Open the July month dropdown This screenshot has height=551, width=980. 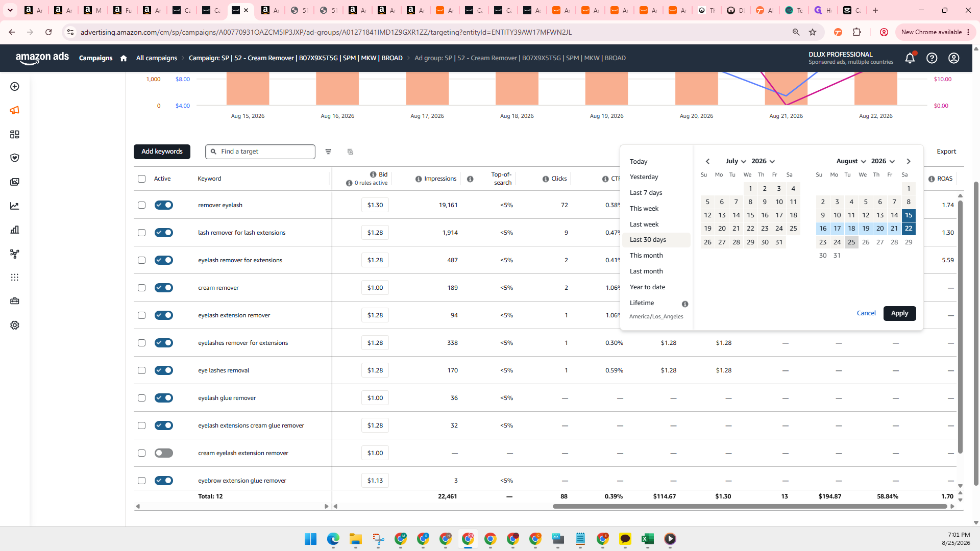pos(736,161)
